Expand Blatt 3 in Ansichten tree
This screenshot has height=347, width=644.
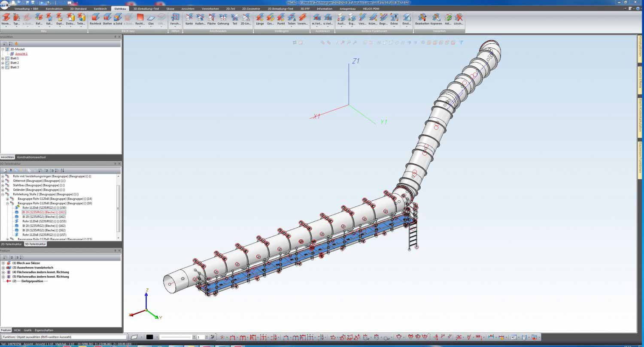[3, 67]
